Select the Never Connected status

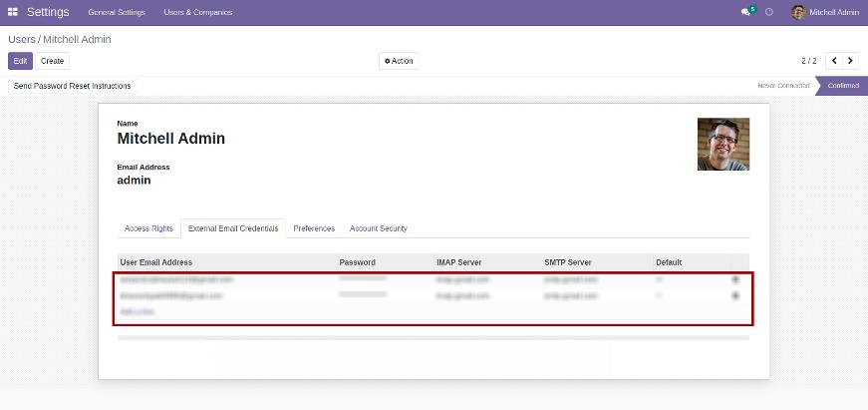[783, 86]
